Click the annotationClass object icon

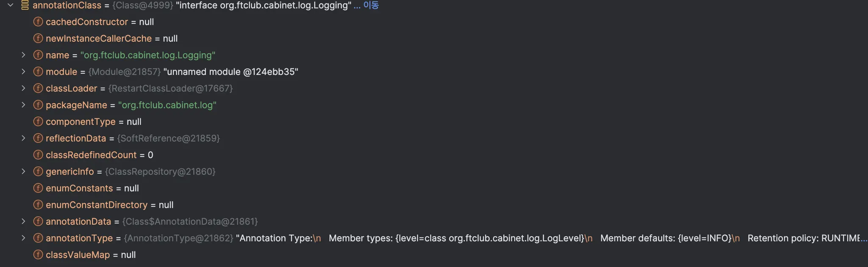coord(25,5)
